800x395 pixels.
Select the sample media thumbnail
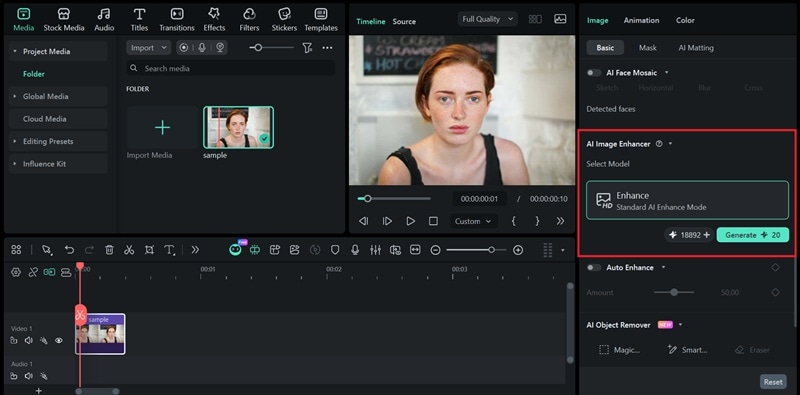click(238, 128)
